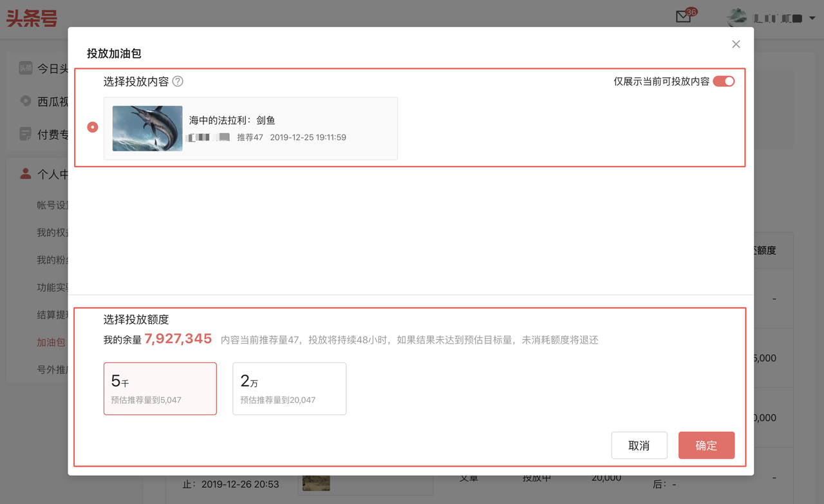Click the 付费专栏 sidebar icon
The width and height of the screenshot is (824, 504).
[x=25, y=135]
